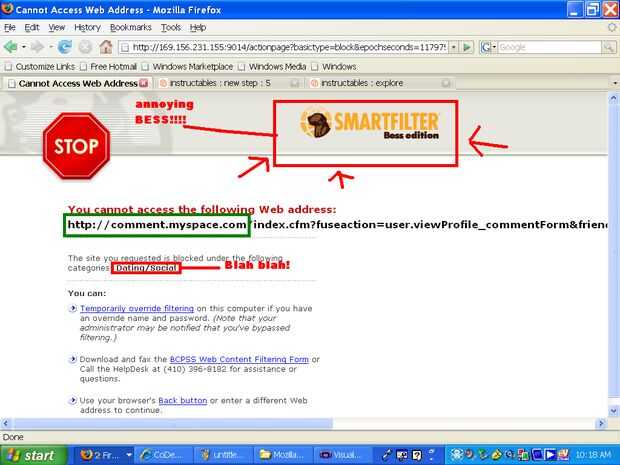
Task: Open the list-all-tabs dropdown arrow
Action: (615, 83)
